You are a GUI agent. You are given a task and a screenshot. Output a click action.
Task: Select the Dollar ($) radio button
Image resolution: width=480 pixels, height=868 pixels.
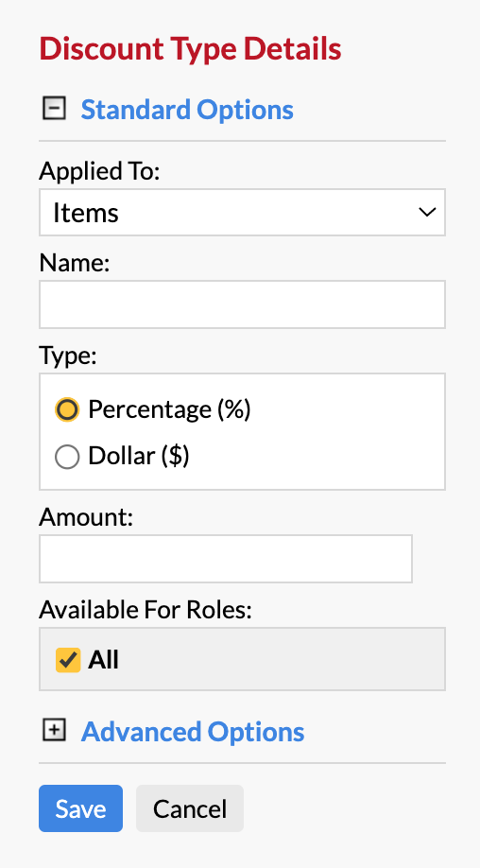67,457
